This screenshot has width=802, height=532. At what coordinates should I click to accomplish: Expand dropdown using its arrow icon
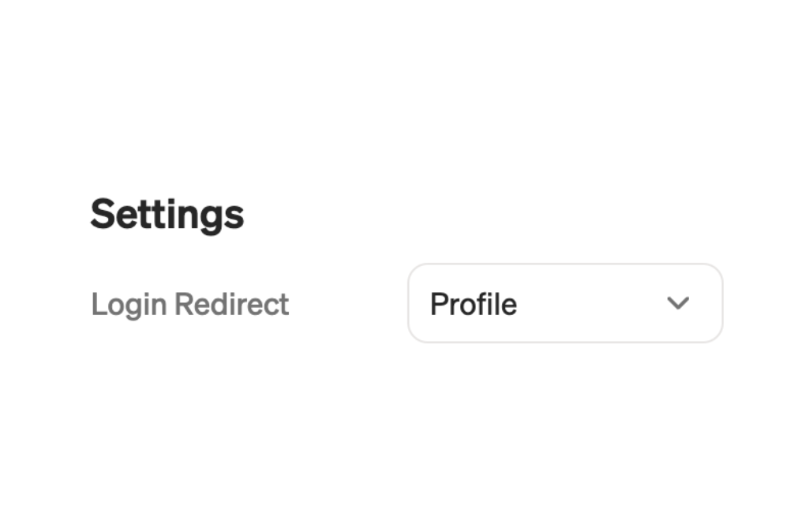(678, 303)
